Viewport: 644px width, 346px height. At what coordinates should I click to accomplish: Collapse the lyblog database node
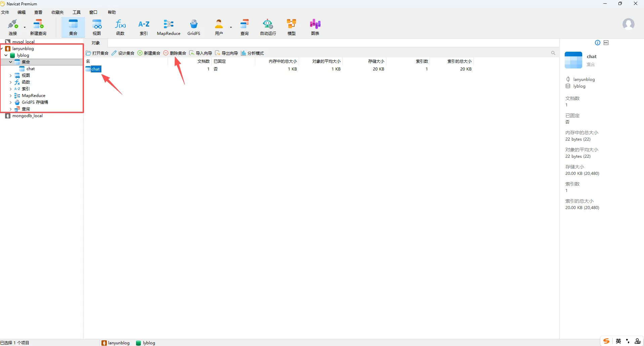click(x=6, y=55)
